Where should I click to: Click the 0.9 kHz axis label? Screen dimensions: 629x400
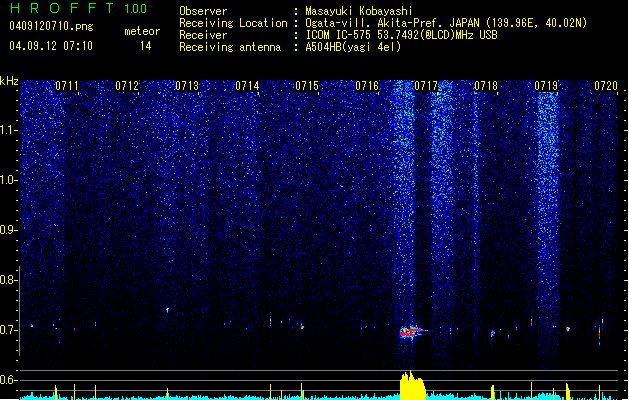[x=8, y=230]
